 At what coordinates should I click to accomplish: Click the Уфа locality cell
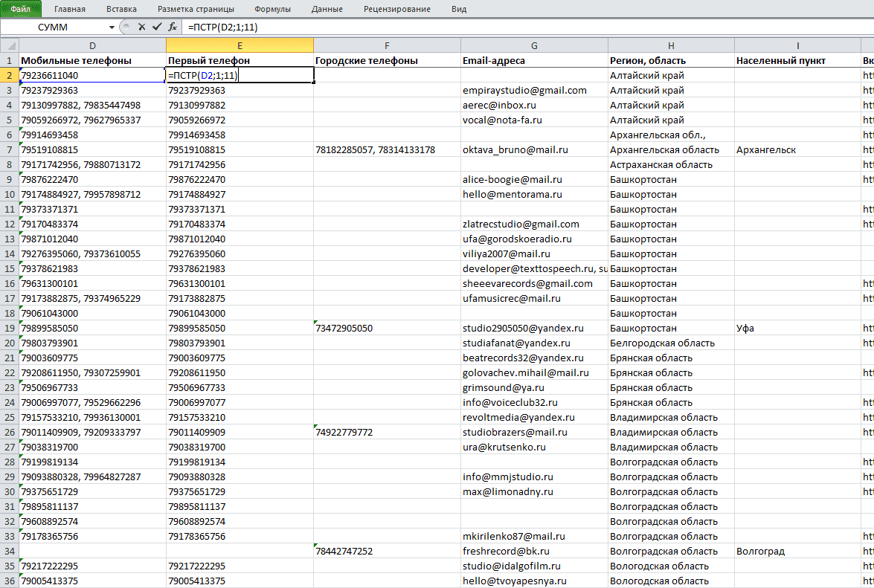coord(797,328)
